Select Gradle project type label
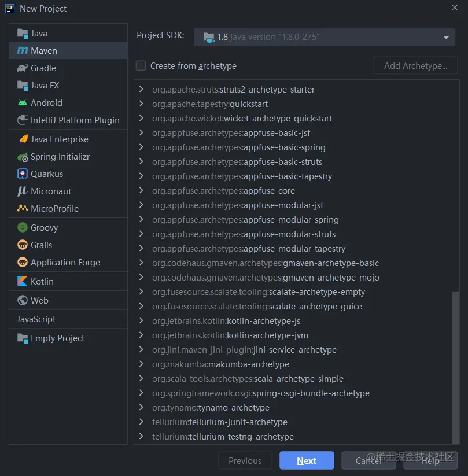468x476 pixels. coord(43,68)
